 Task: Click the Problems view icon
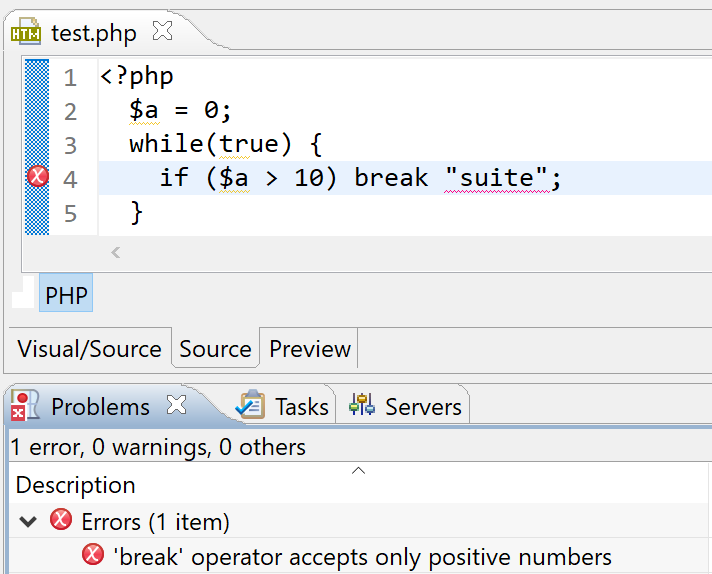pos(25,406)
